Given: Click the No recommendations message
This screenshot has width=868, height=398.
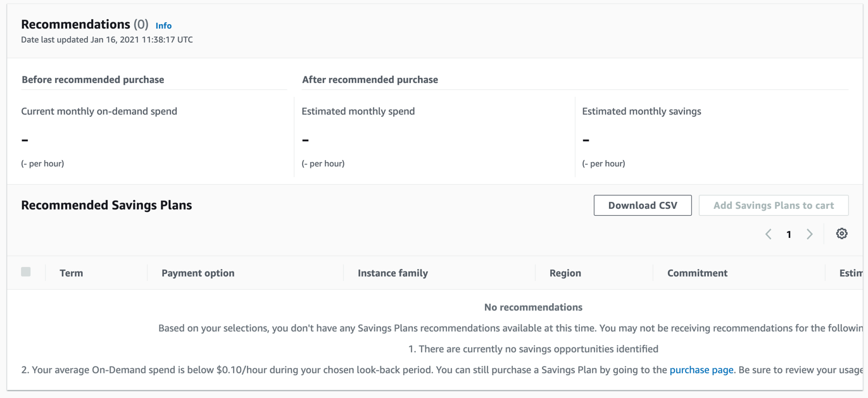Looking at the screenshot, I should coord(532,307).
